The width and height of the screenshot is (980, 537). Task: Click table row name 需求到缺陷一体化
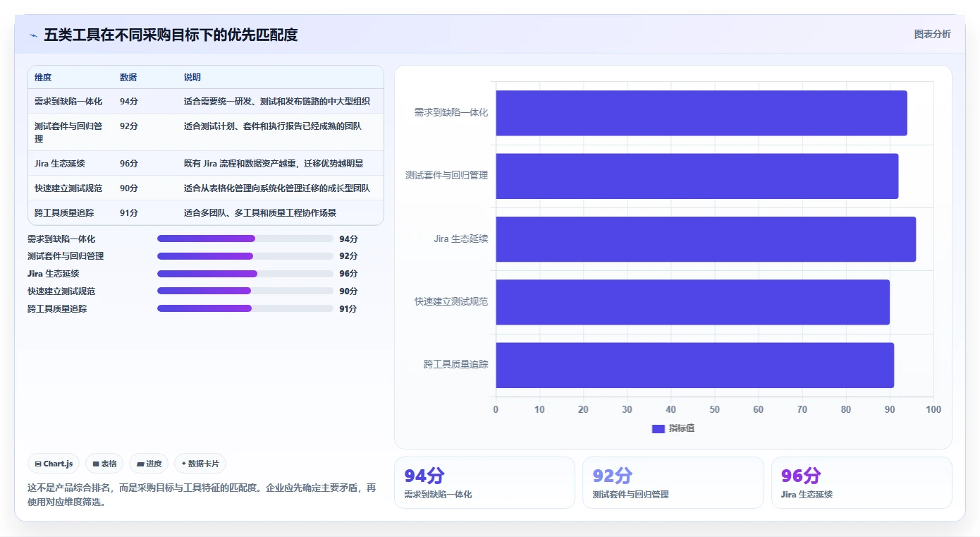pos(68,102)
